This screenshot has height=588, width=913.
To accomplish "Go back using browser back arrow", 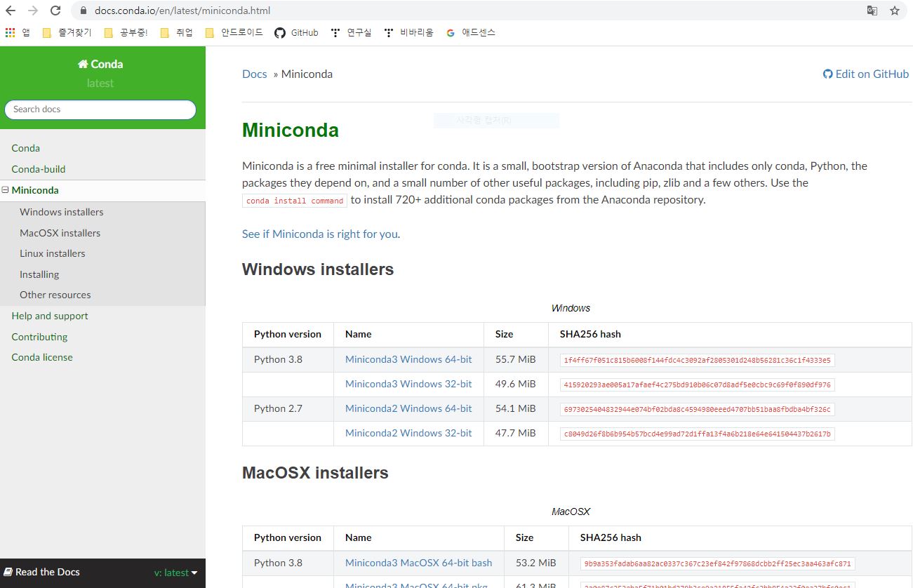I will [11, 11].
